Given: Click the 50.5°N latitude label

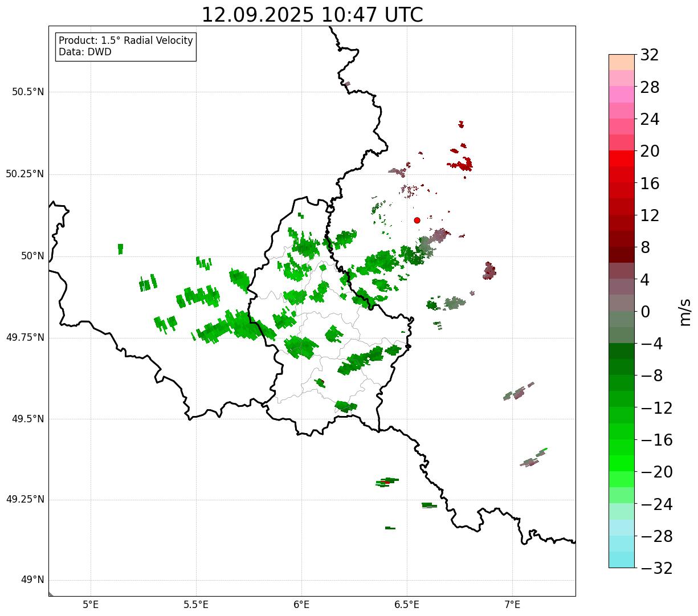Looking at the screenshot, I should tap(28, 92).
